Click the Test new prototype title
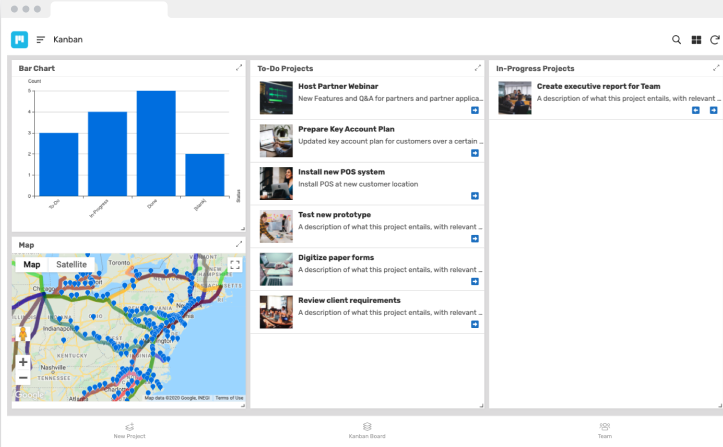The image size is (723, 447). [x=334, y=215]
